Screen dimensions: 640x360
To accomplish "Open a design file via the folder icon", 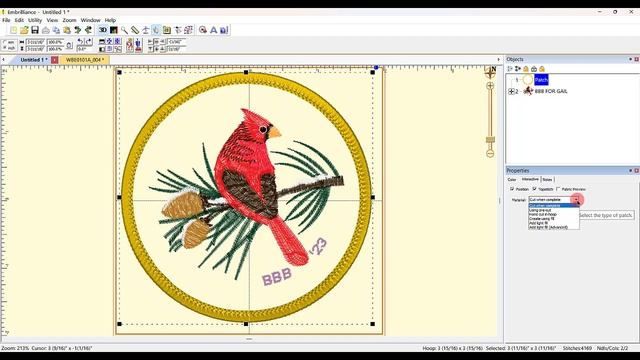I will tap(24, 30).
